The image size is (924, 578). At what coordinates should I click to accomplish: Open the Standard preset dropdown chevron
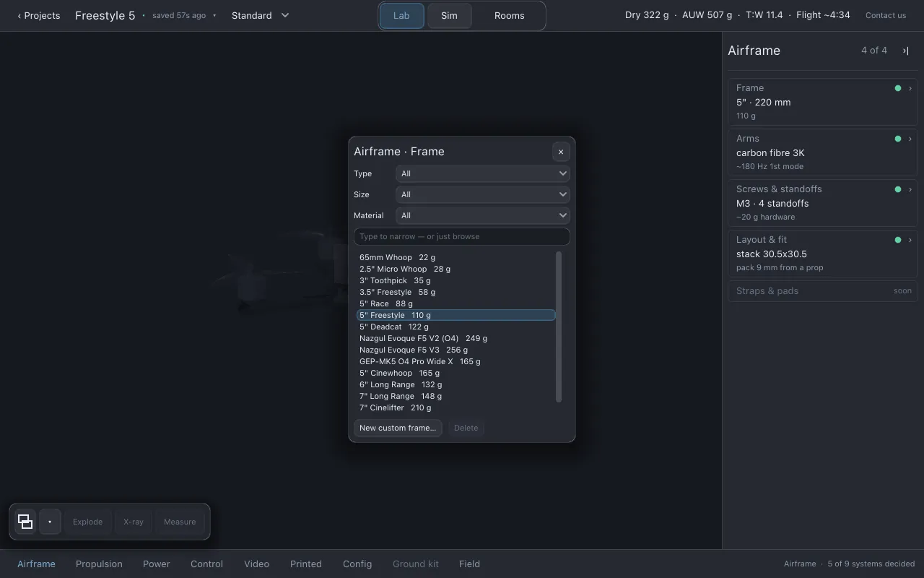[285, 15]
